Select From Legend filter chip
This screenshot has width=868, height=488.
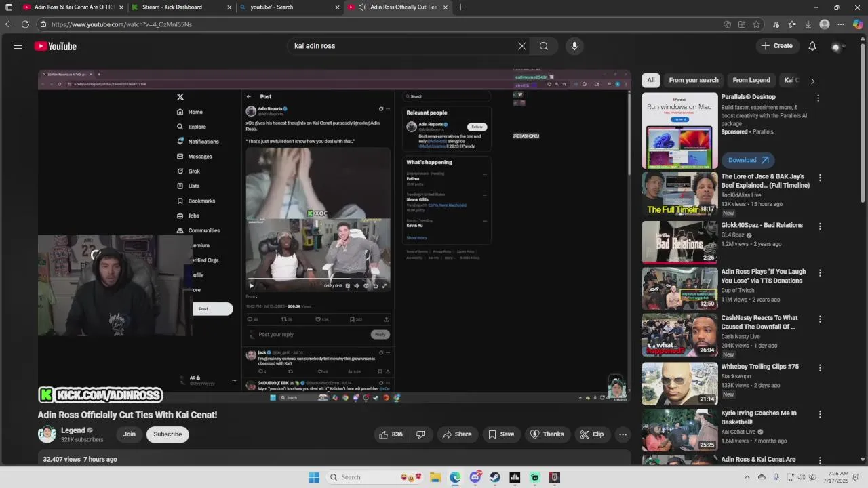[751, 80]
